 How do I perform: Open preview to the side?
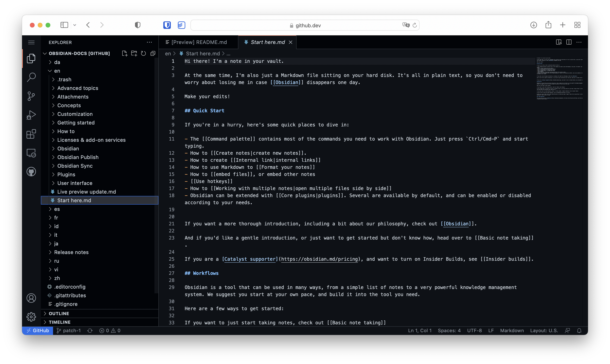click(x=559, y=42)
